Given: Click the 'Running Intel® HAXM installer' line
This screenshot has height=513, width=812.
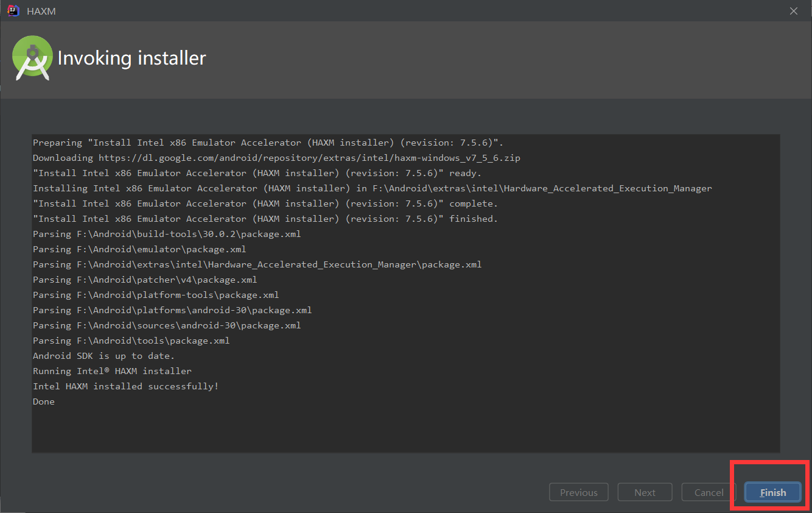Looking at the screenshot, I should (x=112, y=371).
